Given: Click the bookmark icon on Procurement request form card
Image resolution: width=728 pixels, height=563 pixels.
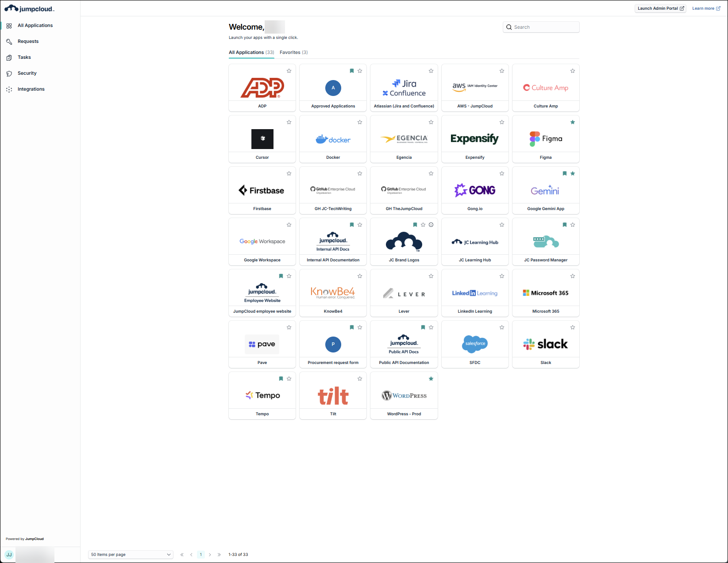Looking at the screenshot, I should pyautogui.click(x=352, y=327).
